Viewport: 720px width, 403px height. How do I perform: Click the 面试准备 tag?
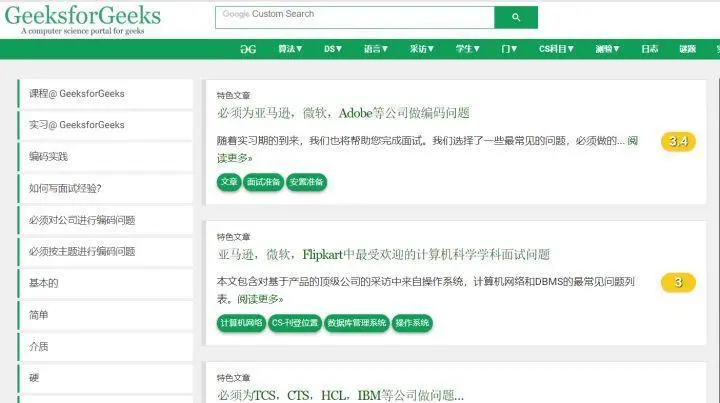263,182
